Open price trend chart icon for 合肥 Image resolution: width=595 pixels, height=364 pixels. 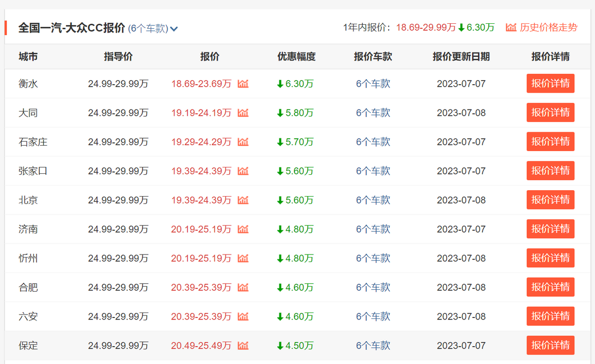point(243,287)
